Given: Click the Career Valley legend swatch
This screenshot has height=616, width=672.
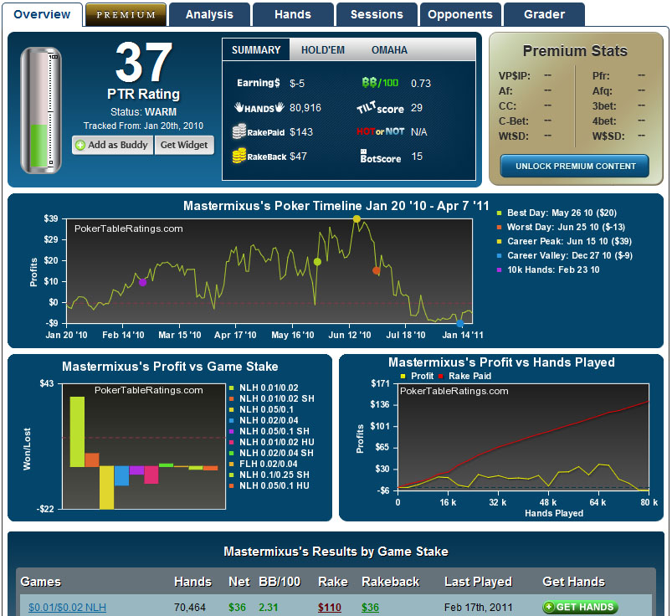Looking at the screenshot, I should click(499, 256).
